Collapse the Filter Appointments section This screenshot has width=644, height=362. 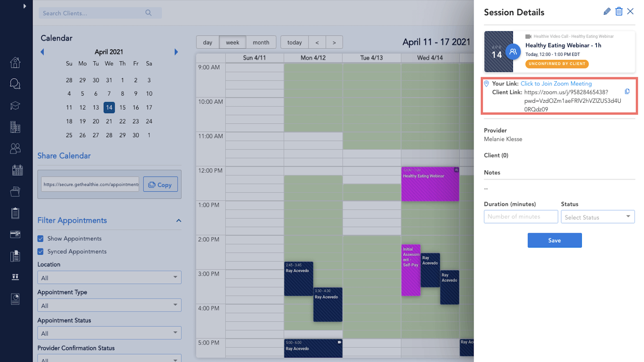(x=178, y=221)
